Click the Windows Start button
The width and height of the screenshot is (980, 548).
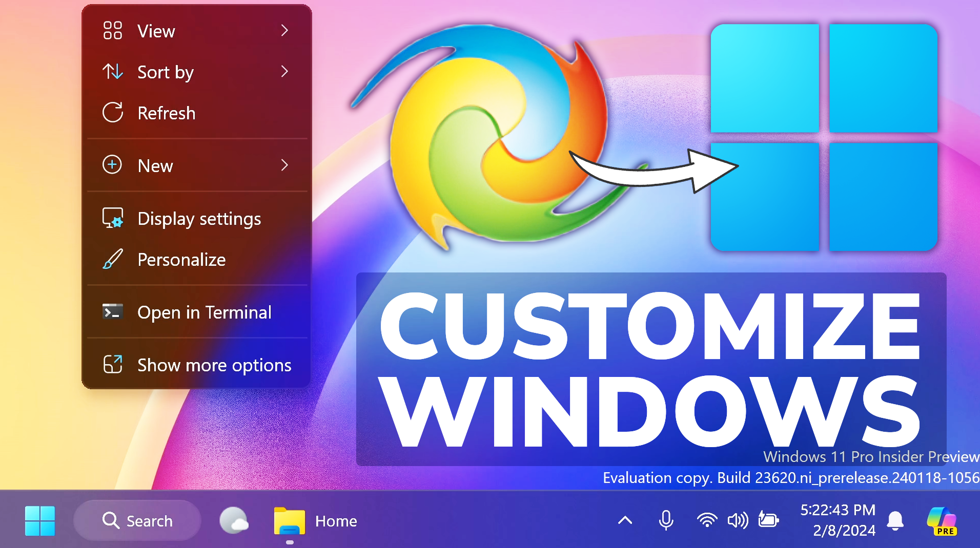tap(39, 520)
